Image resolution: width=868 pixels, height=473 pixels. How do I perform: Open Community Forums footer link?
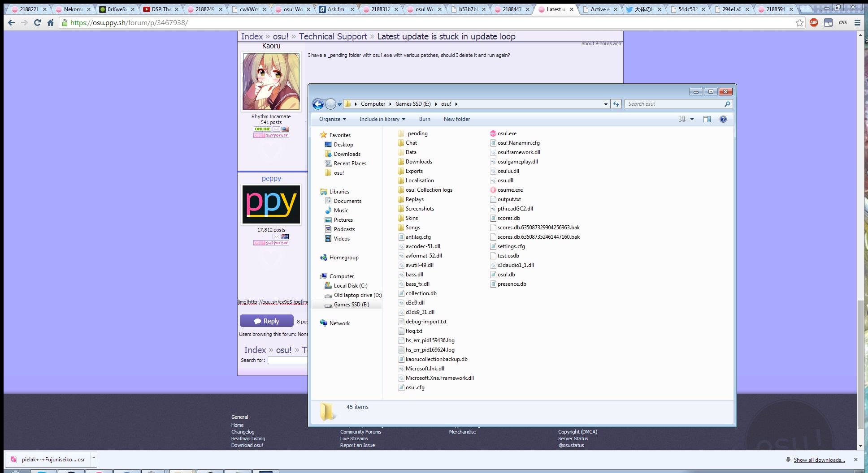click(x=360, y=432)
